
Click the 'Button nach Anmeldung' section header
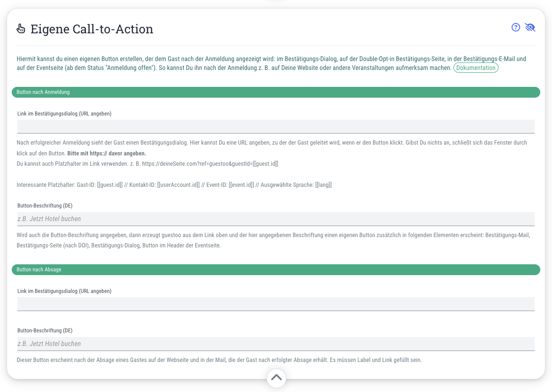coord(276,92)
